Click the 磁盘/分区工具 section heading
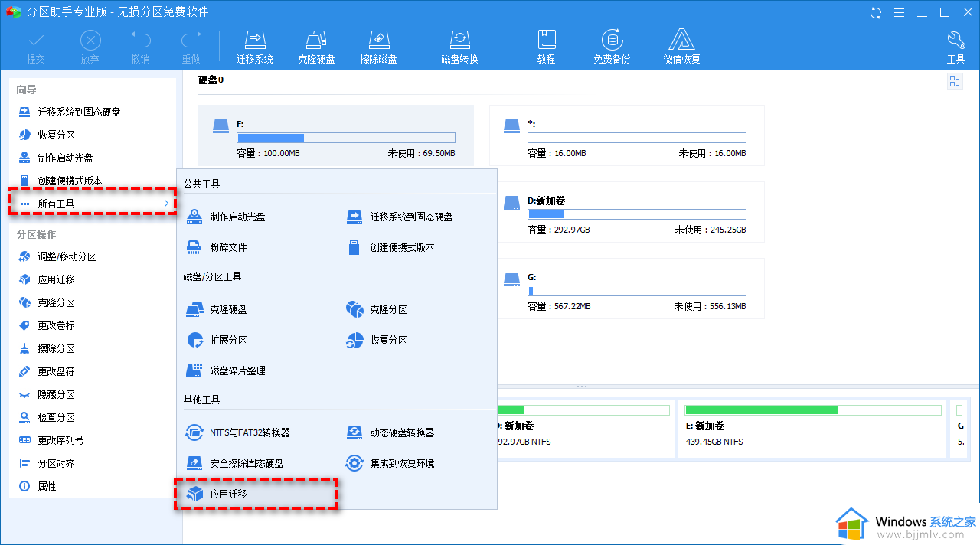This screenshot has width=980, height=545. pos(212,276)
